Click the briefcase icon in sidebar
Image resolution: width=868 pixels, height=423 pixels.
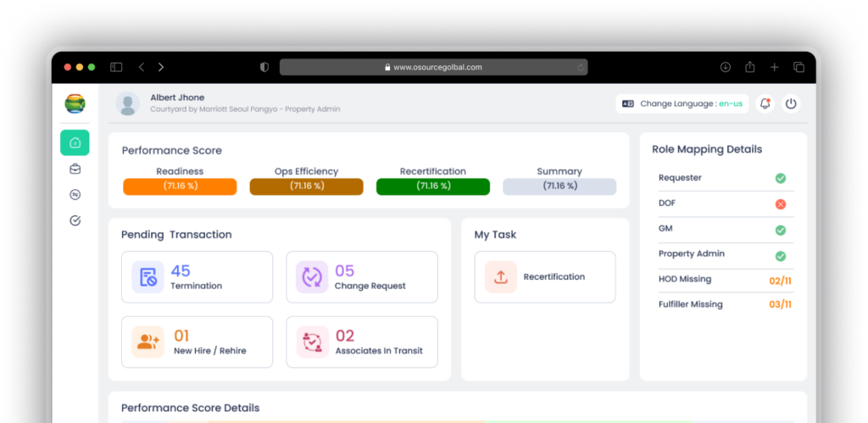pos(75,169)
